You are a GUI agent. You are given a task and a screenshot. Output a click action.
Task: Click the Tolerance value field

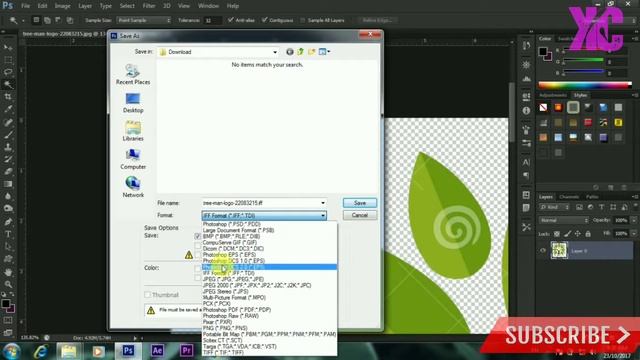(212, 20)
